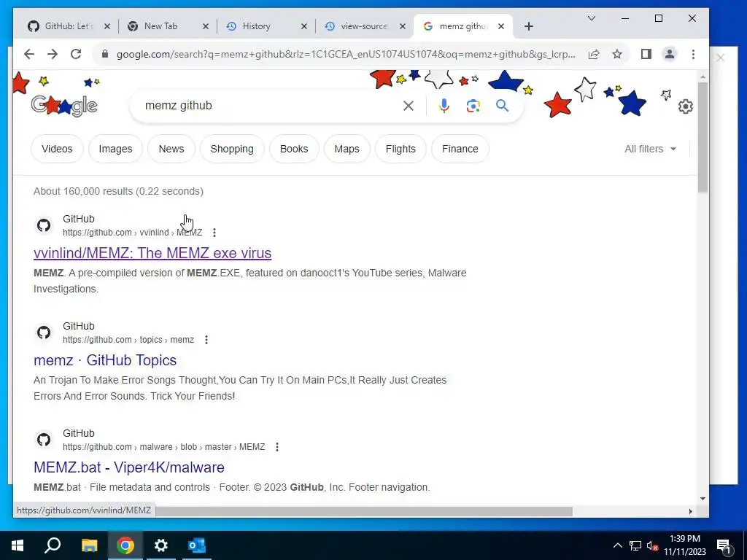
Task: Go back to the previous page
Action: point(29,54)
